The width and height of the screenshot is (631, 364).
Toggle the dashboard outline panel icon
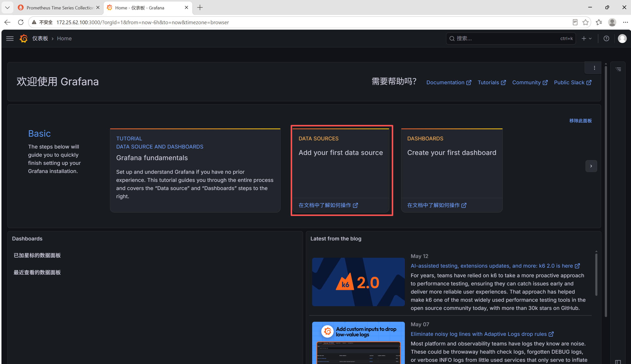[x=618, y=69]
